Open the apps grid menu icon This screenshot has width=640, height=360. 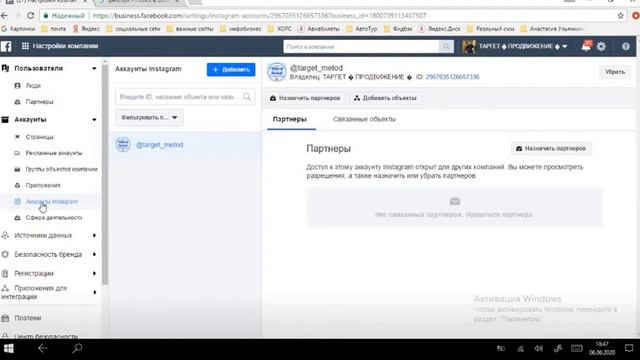[25, 46]
